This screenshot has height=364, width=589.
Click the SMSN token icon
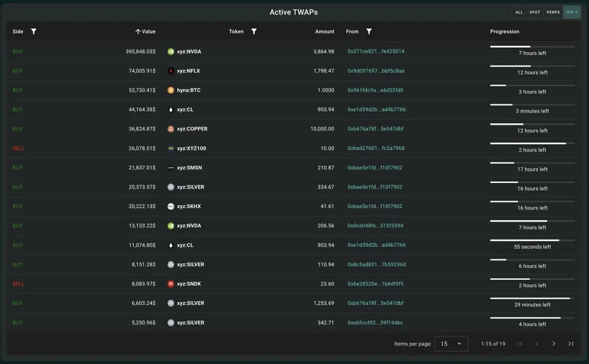click(x=171, y=168)
